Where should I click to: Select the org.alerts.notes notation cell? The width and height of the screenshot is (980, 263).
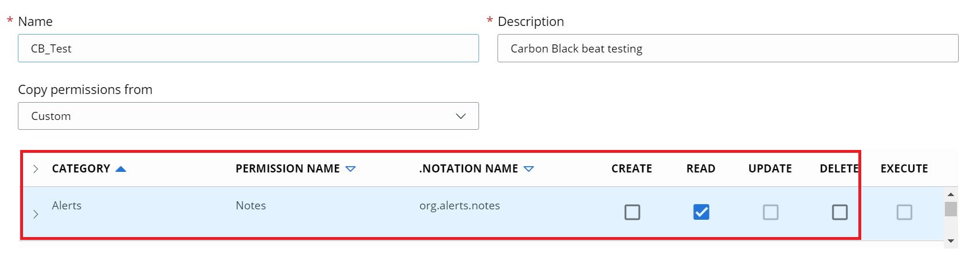[459, 206]
